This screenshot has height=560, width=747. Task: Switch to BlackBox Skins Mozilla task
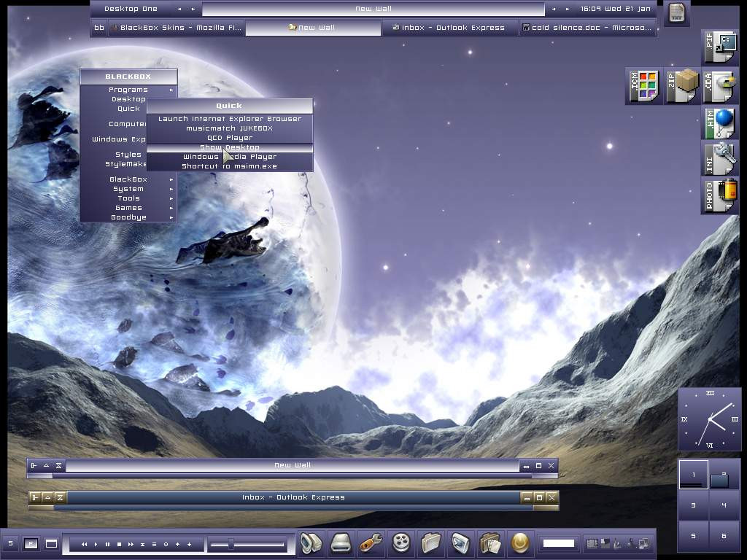[x=176, y=28]
